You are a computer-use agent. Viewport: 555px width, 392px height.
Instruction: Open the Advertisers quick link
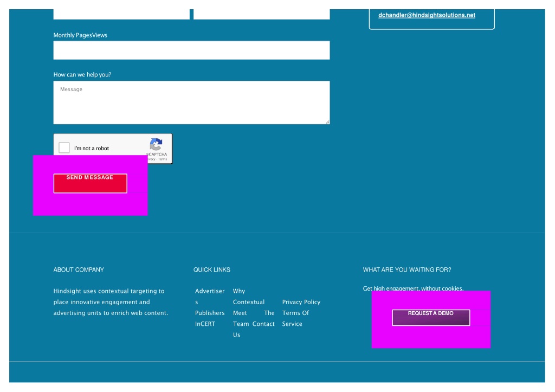point(209,297)
